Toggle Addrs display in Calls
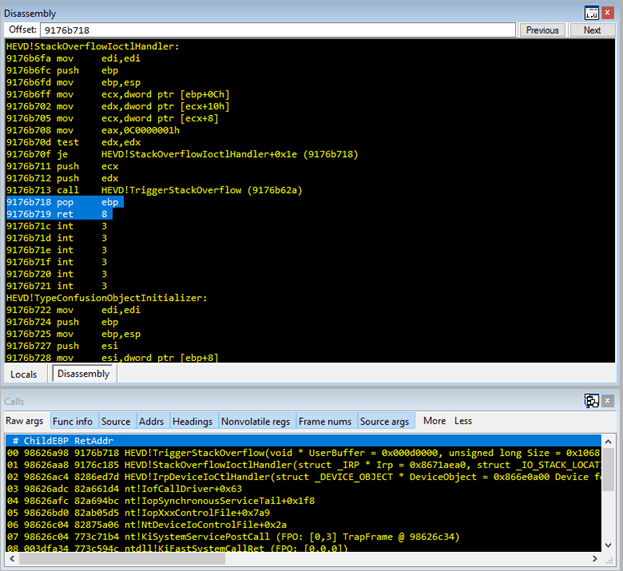Image resolution: width=623 pixels, height=571 pixels. [x=151, y=421]
